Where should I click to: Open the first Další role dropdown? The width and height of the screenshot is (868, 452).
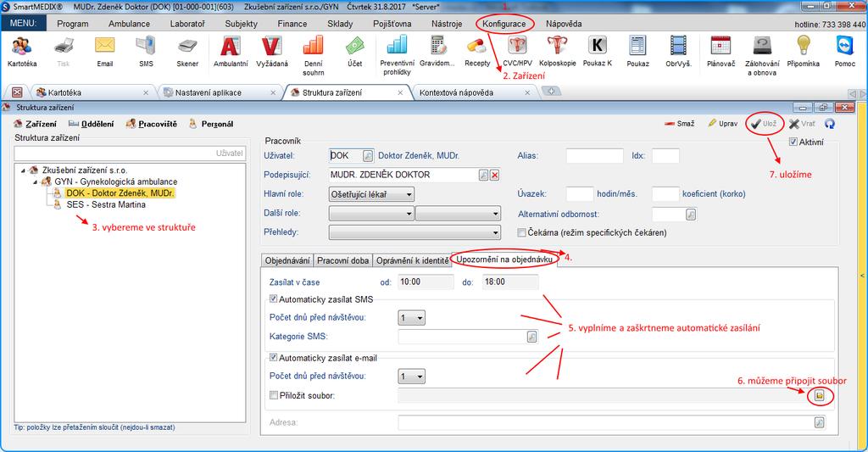[x=371, y=213]
